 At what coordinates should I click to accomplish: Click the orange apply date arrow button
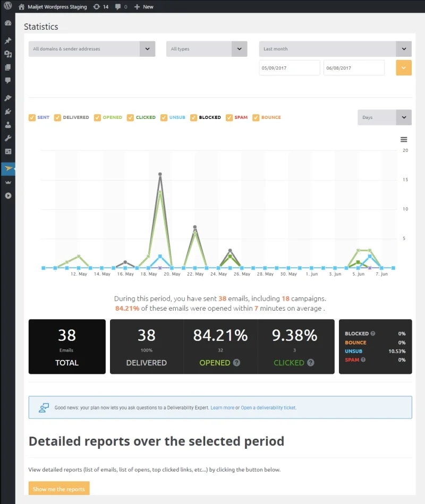tap(404, 68)
